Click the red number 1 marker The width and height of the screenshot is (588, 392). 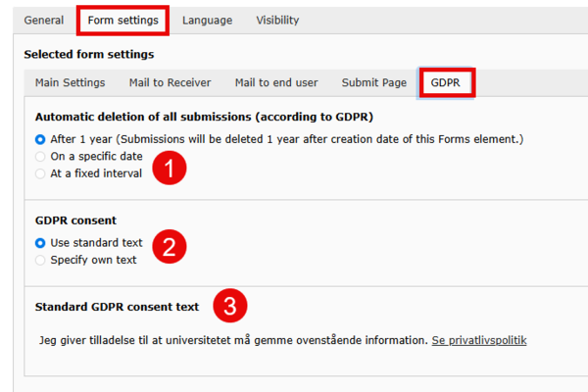[x=170, y=168]
